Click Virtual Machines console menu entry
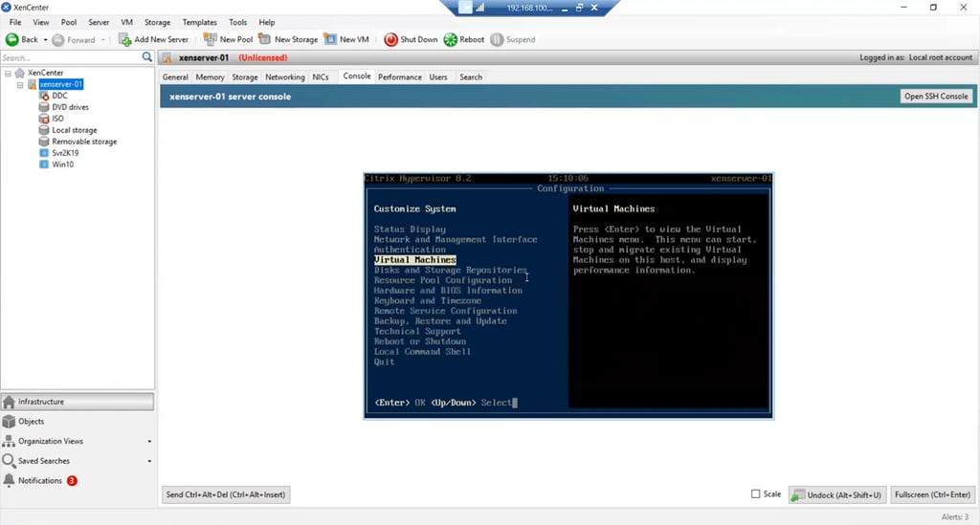 click(x=415, y=260)
